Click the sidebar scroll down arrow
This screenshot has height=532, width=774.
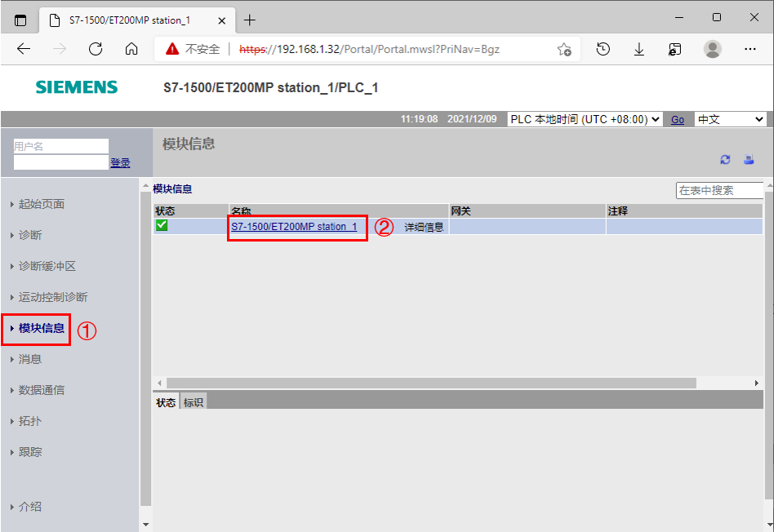145,524
